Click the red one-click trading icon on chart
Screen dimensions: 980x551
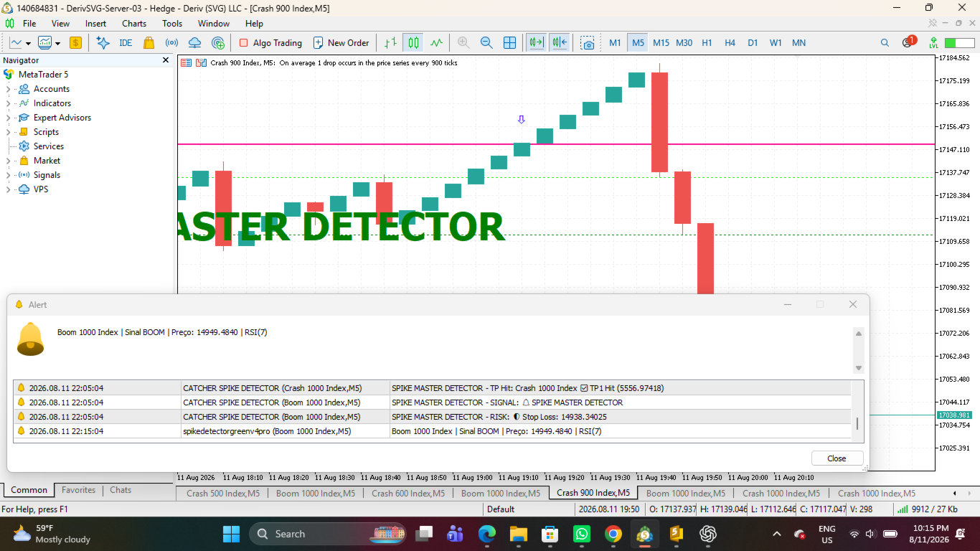click(x=186, y=62)
